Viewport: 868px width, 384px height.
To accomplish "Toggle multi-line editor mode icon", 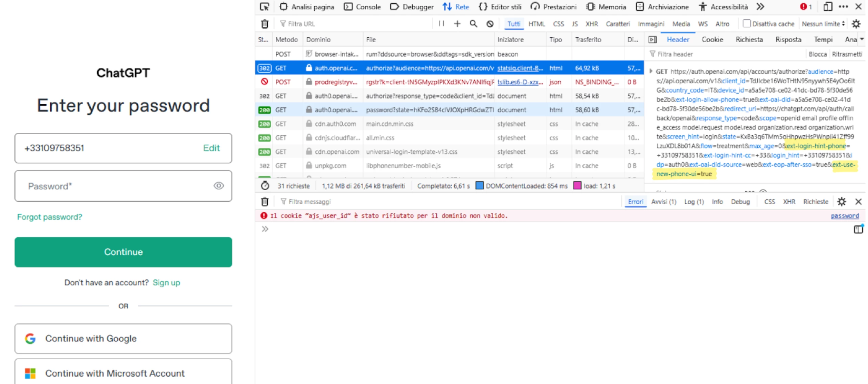I will (x=858, y=229).
